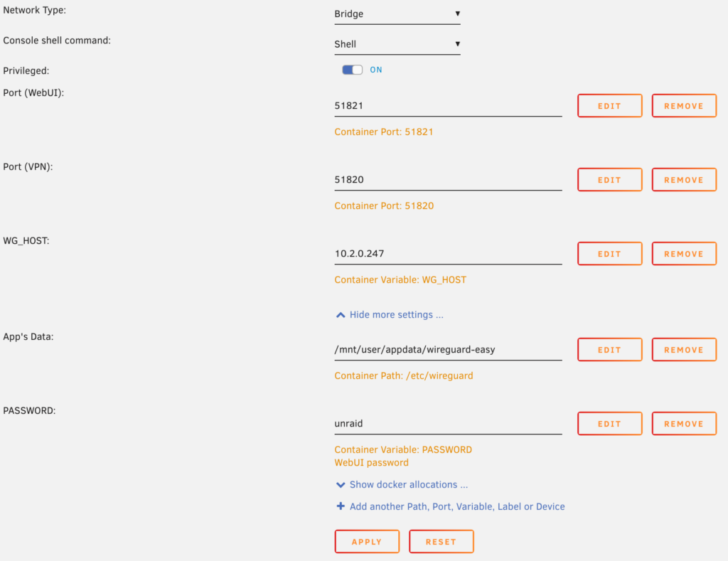Screen dimensions: 728x561
Task: Remove the Port (WebUI) entry
Action: [683, 106]
